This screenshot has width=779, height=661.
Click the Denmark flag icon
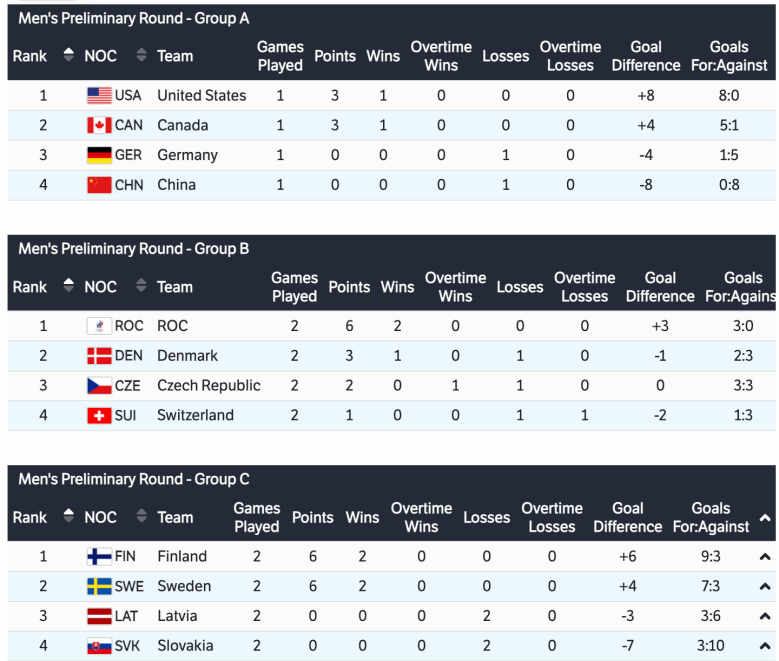pos(99,356)
